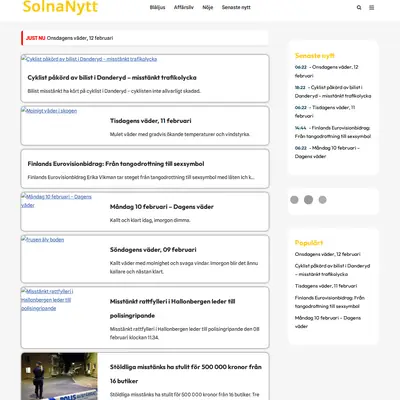Open Populärt Finlands Eurovisionbidrag link

330,302
